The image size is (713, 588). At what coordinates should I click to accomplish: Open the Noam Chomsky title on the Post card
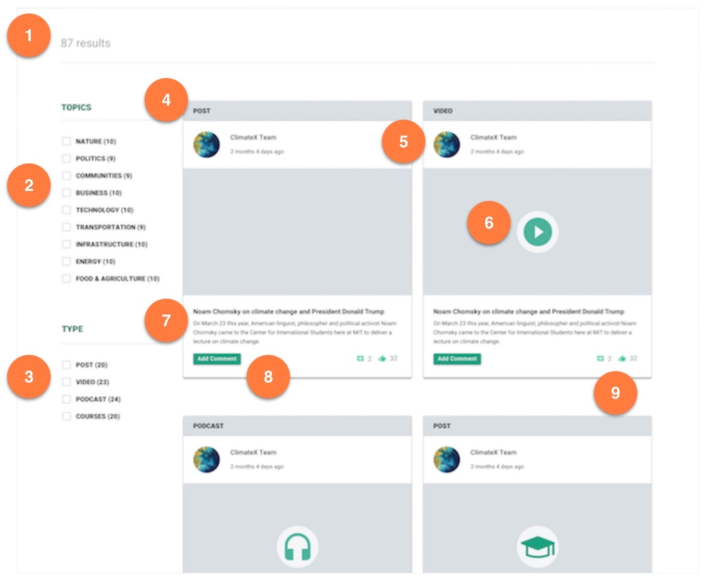pyautogui.click(x=288, y=312)
